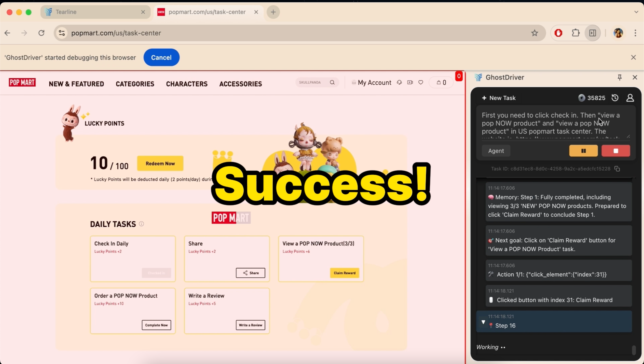This screenshot has width=644, height=364.
Task: Open the wishlist heart icon
Action: click(421, 82)
